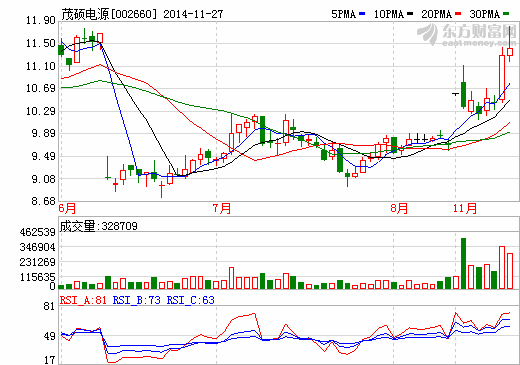Click the 11.90 price axis label

[x=41, y=21]
